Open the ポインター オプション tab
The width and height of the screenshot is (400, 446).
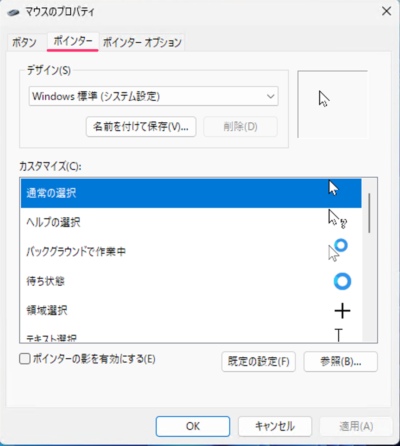click(142, 42)
